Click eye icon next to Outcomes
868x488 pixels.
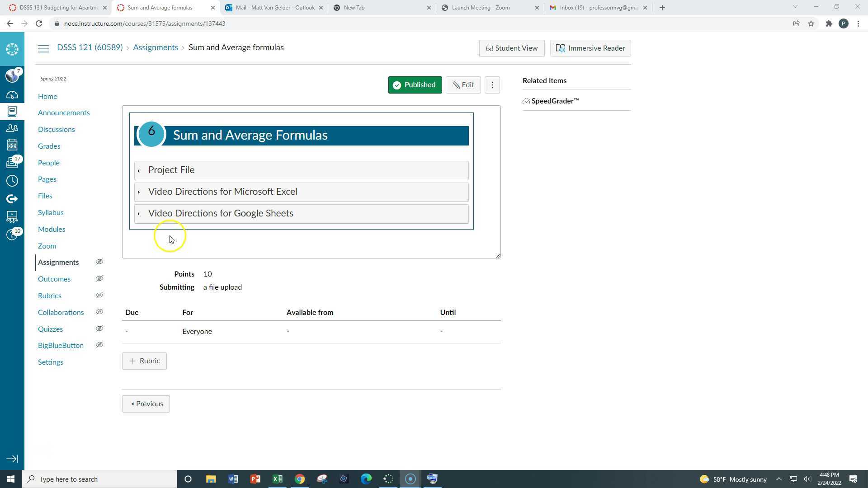[99, 279]
